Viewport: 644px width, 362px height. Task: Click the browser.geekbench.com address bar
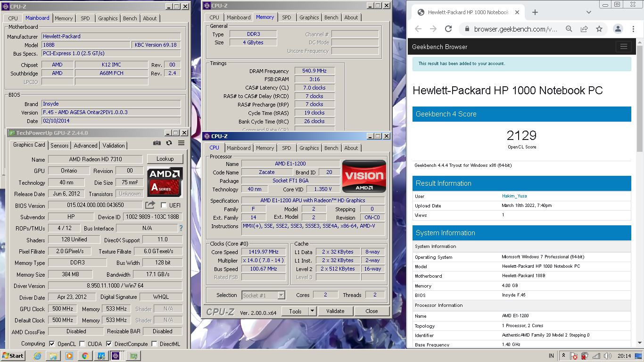[515, 29]
